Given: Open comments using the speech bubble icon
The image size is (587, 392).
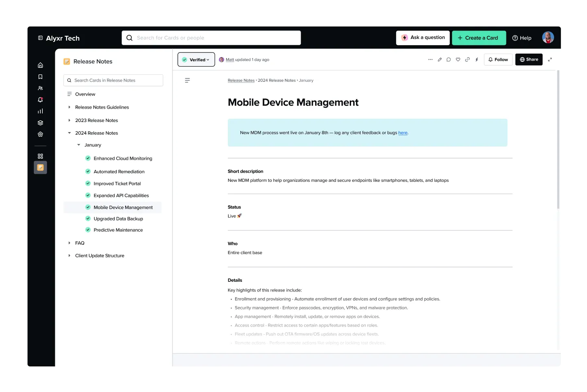Looking at the screenshot, I should coord(449,59).
